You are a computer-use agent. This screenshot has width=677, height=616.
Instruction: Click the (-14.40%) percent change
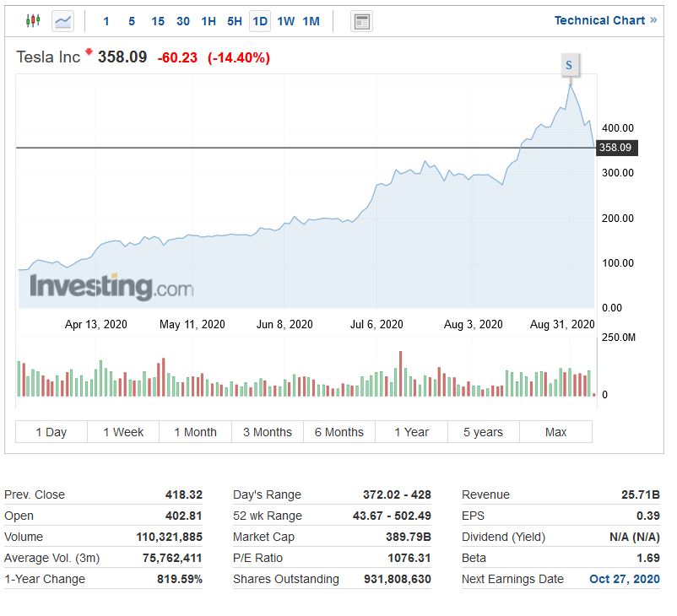(239, 57)
